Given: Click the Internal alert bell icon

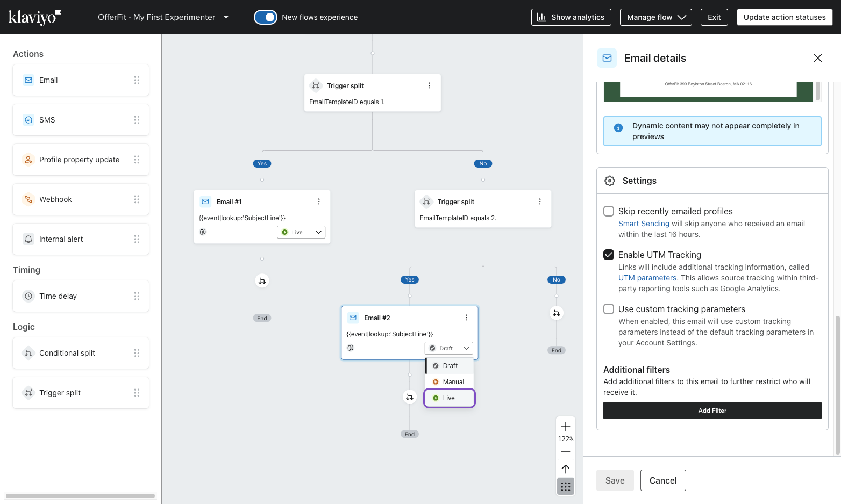Looking at the screenshot, I should [28, 239].
